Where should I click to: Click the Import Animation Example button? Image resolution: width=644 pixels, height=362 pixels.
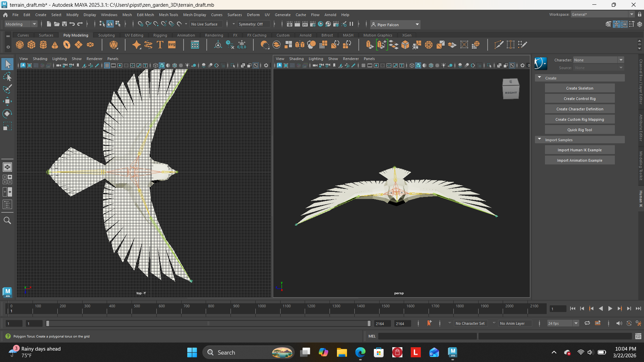(580, 160)
